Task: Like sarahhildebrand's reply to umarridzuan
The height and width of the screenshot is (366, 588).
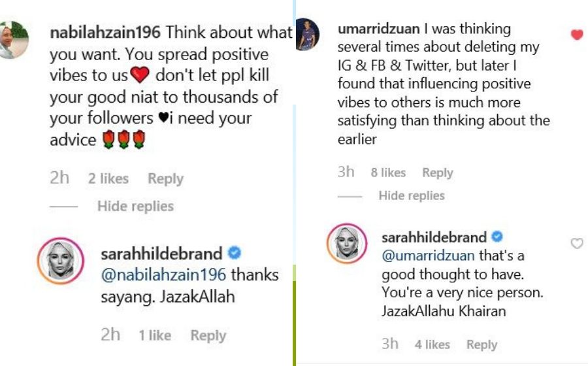Action: [577, 243]
